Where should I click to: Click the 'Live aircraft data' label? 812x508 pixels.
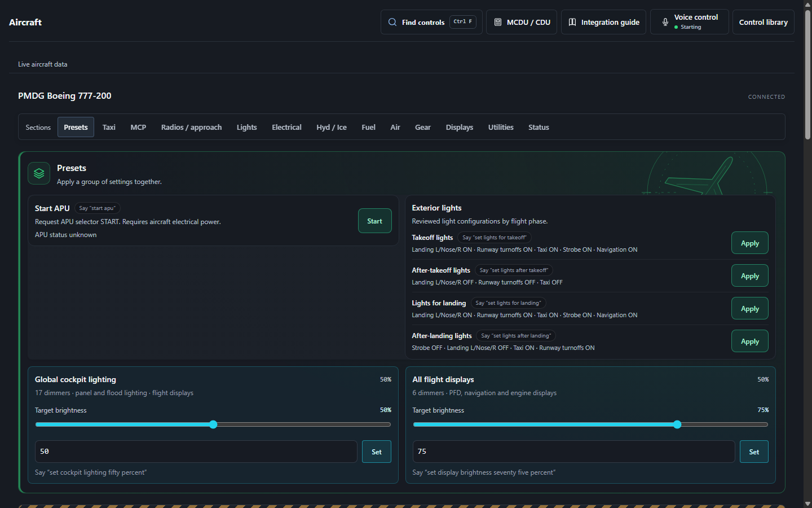point(43,64)
